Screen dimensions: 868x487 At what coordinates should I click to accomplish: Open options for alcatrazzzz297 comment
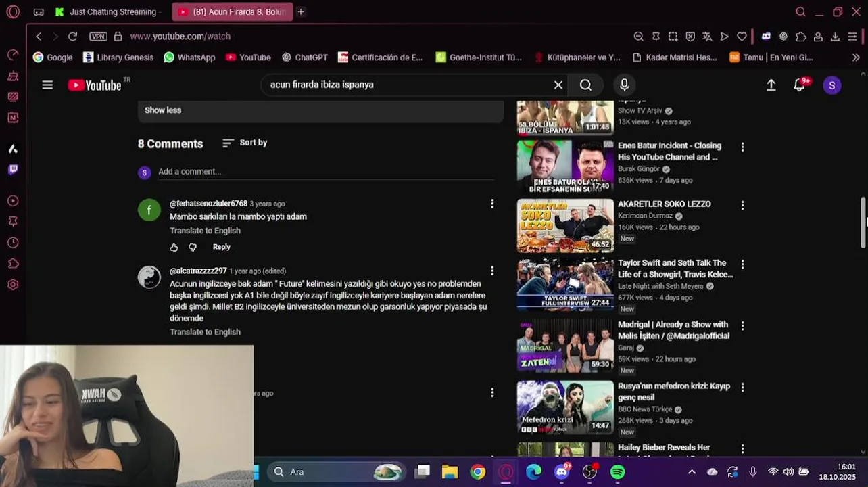pyautogui.click(x=492, y=271)
